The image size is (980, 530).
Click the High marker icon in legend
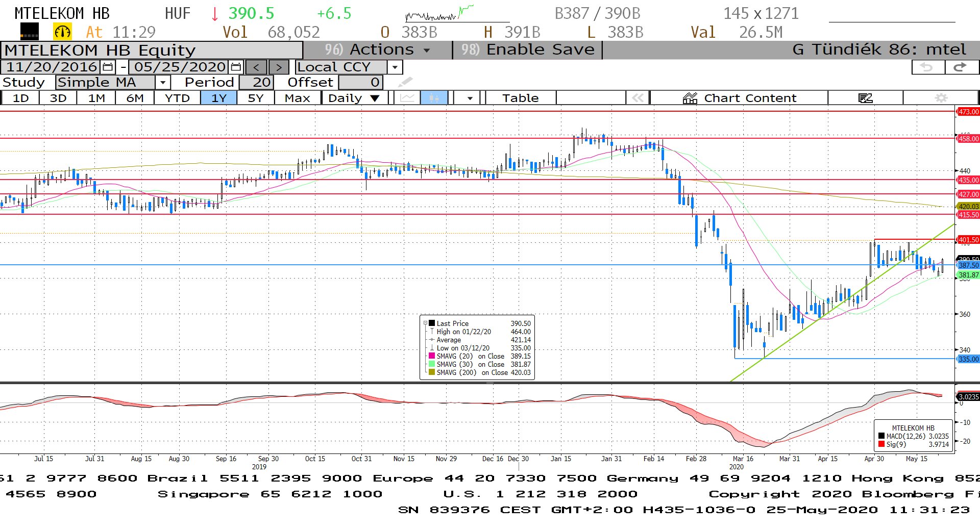click(x=432, y=332)
